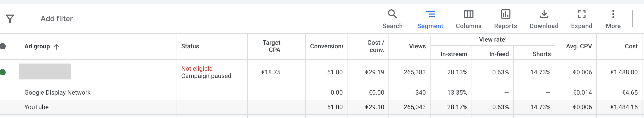Image resolution: width=644 pixels, height=118 pixels.
Task: Select the redacted ad group name
Action: 45,71
